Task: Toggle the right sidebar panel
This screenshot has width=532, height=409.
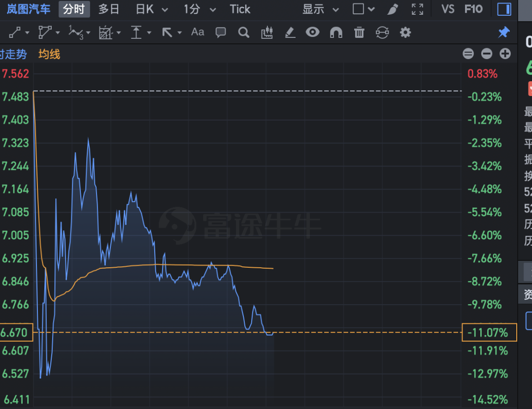Action: click(504, 9)
